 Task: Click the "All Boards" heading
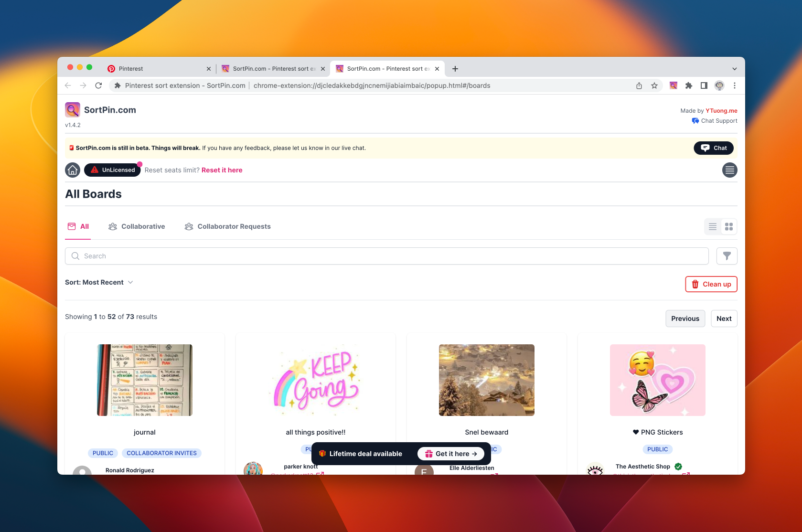click(94, 194)
